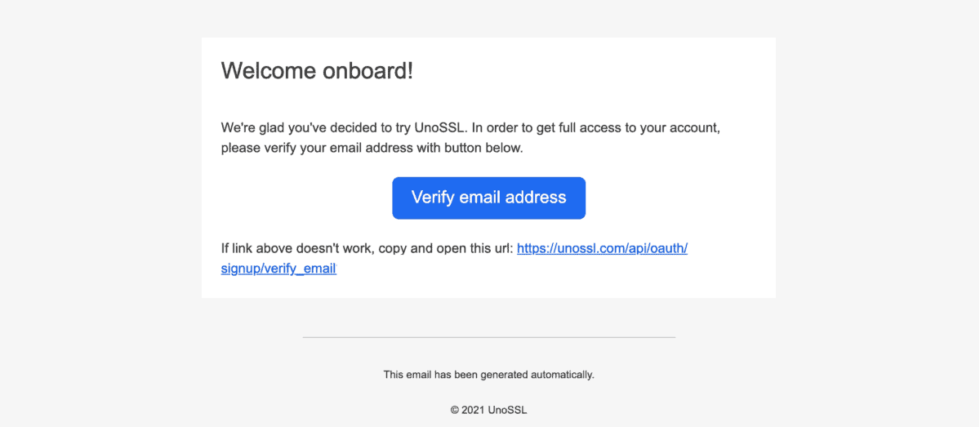The image size is (980, 427).
Task: Click the horizontal divider line below the card
Action: pos(488,337)
